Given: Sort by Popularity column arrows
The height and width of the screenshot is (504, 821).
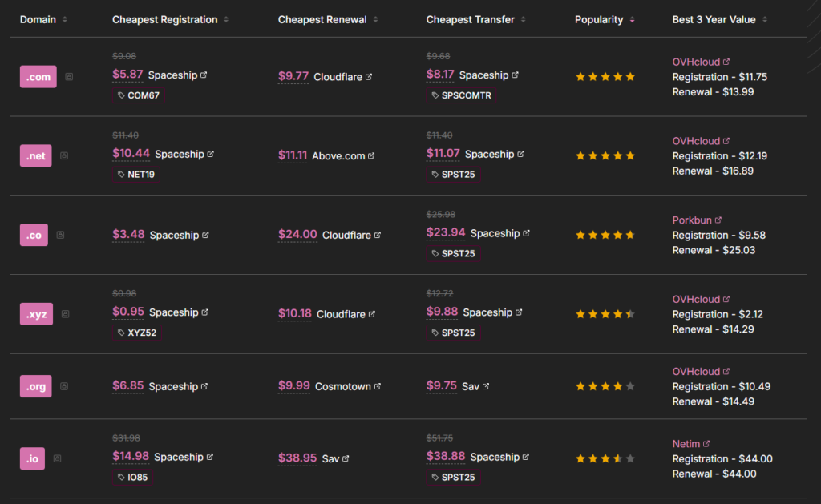Looking at the screenshot, I should point(632,19).
